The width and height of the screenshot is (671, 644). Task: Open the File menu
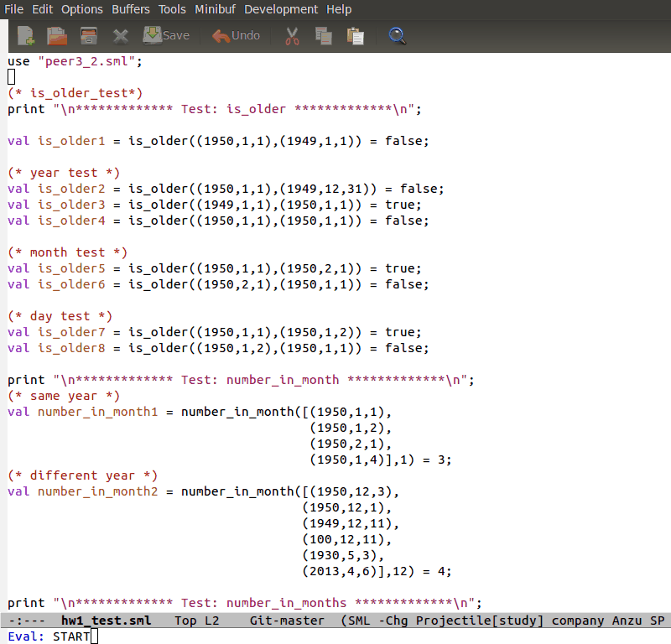point(13,9)
